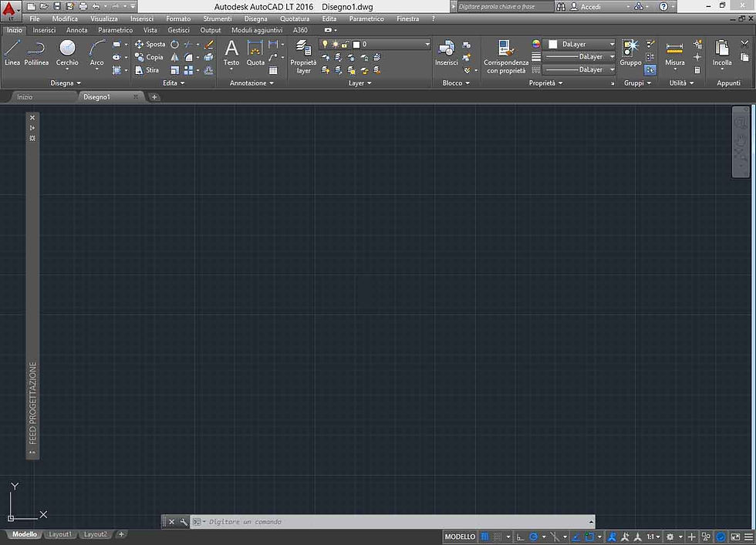Toggle grid display in status bar
Screen dimensions: 756x545
(x=485, y=537)
